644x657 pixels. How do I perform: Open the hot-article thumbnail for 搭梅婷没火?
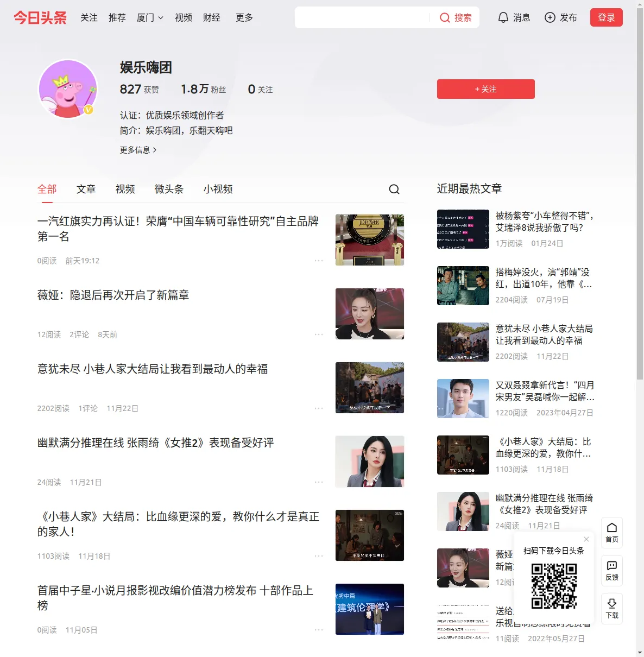pos(463,286)
